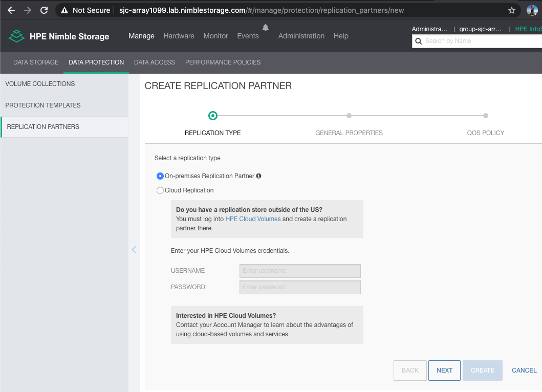Bookmark this page with the star icon
Screen dimensions: 542x392
point(512,10)
